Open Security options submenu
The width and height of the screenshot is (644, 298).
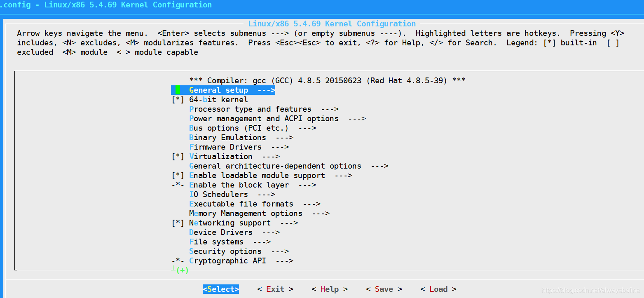[239, 251]
